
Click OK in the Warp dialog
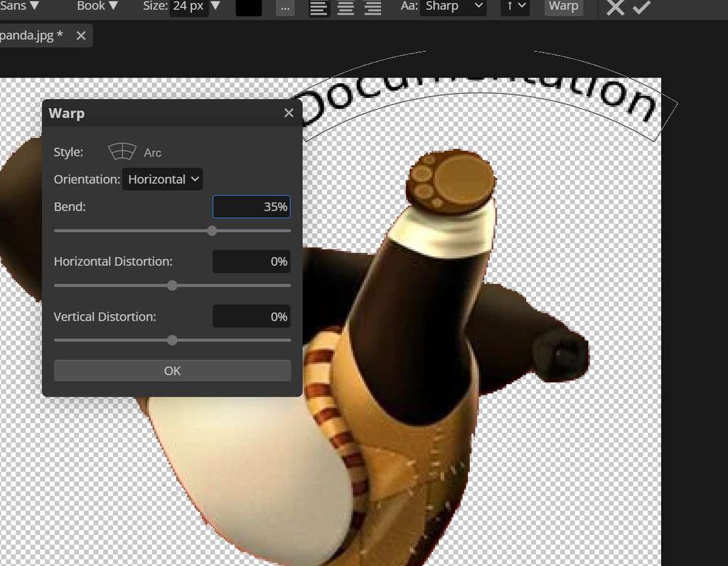tap(173, 370)
